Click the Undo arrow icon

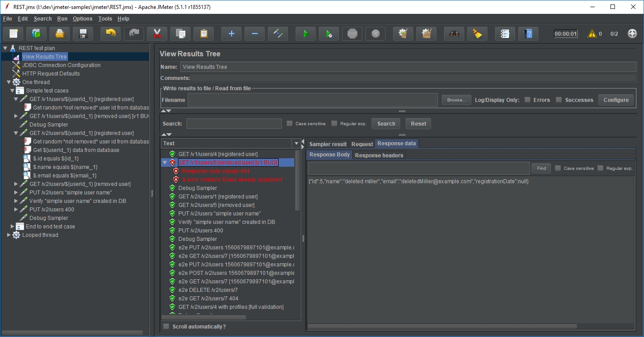[x=110, y=34]
